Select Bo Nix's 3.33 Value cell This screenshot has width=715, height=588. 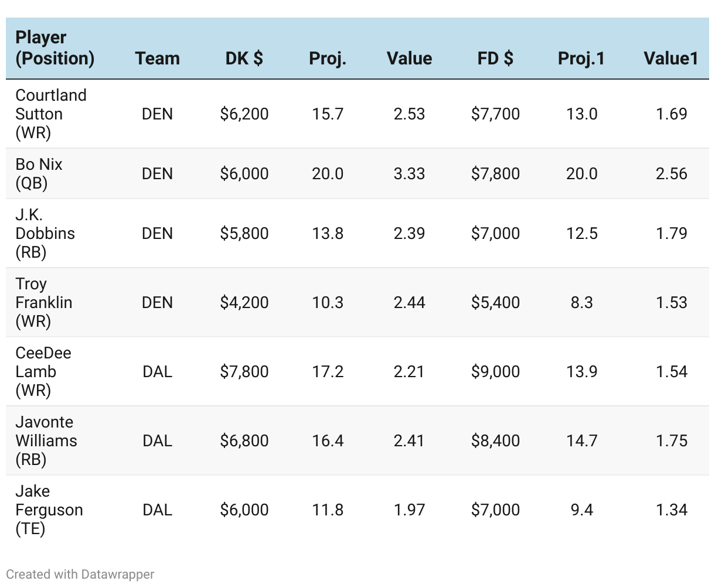coord(409,173)
